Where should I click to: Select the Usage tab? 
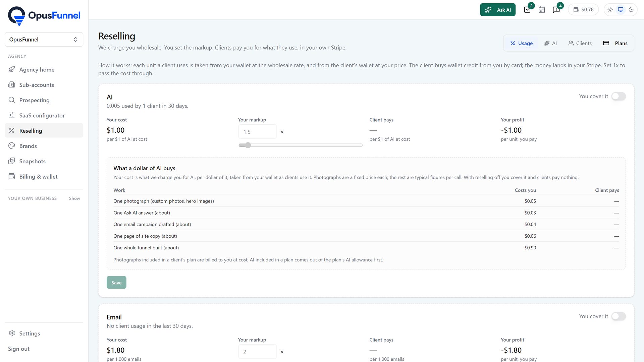pos(522,43)
